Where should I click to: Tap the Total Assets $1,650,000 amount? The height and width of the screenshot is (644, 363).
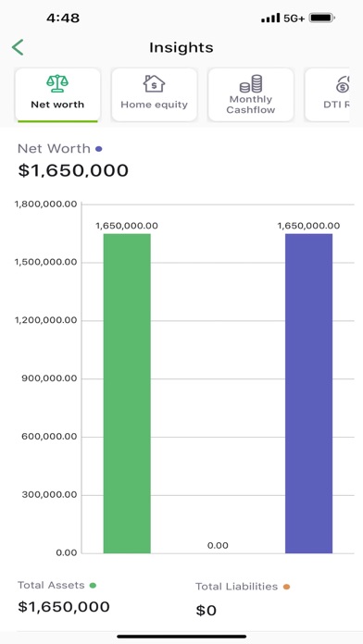pyautogui.click(x=64, y=607)
